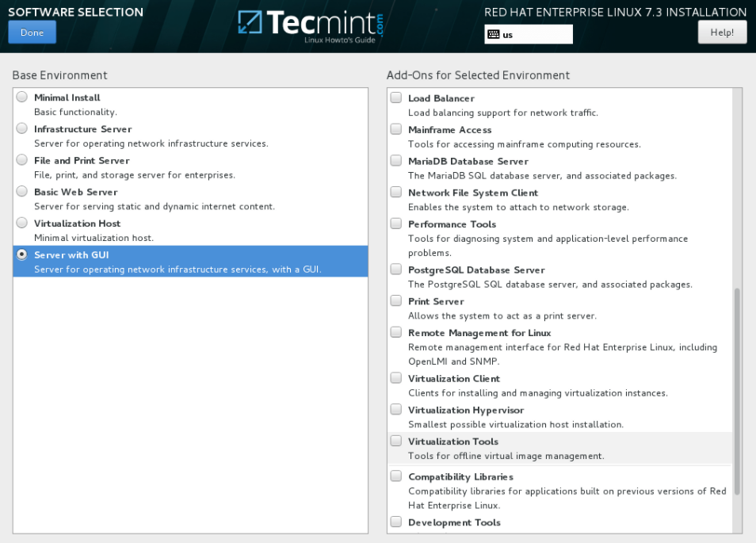This screenshot has width=756, height=543.
Task: Click the 'Basic functionality.' description text
Action: [76, 112]
